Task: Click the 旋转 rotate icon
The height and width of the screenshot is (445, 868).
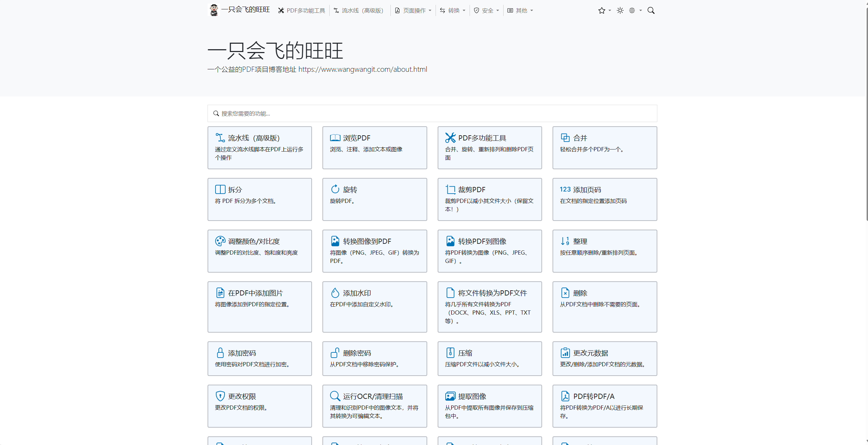Action: click(335, 189)
